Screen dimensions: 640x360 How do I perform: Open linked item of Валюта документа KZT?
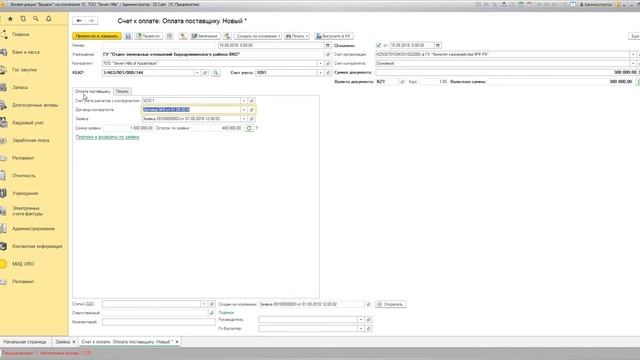click(402, 82)
